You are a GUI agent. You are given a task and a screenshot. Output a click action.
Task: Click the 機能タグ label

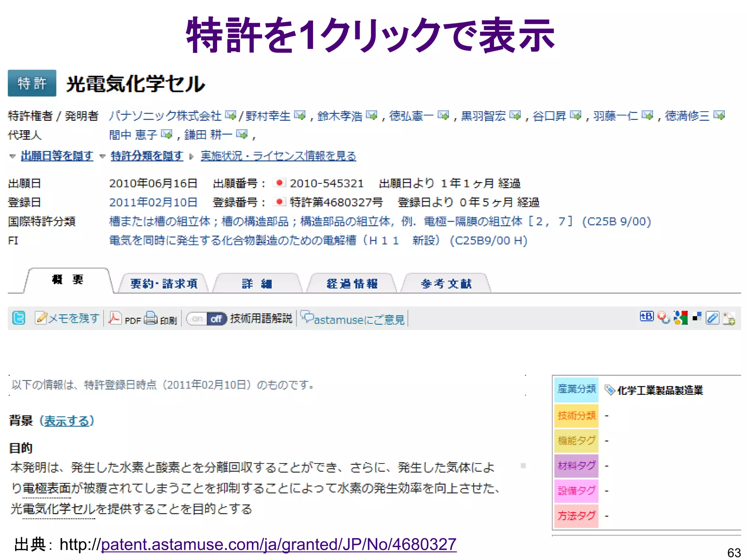coord(576,441)
